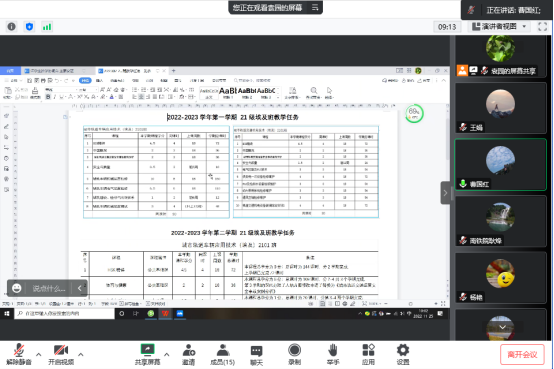Screen dimensions: 554x369
Task: Open the sharing banner menu icon
Action: [315, 7]
